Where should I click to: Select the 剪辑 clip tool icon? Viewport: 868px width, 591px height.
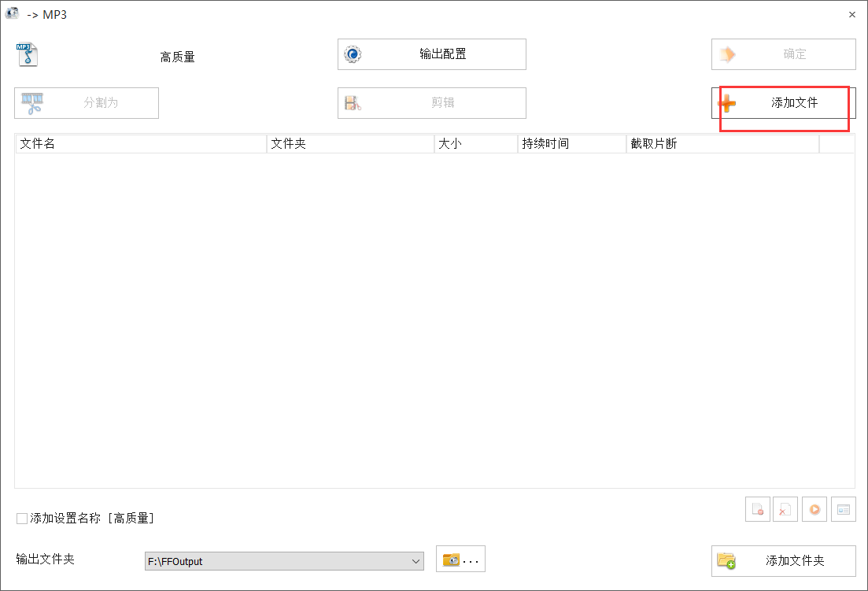coord(353,102)
